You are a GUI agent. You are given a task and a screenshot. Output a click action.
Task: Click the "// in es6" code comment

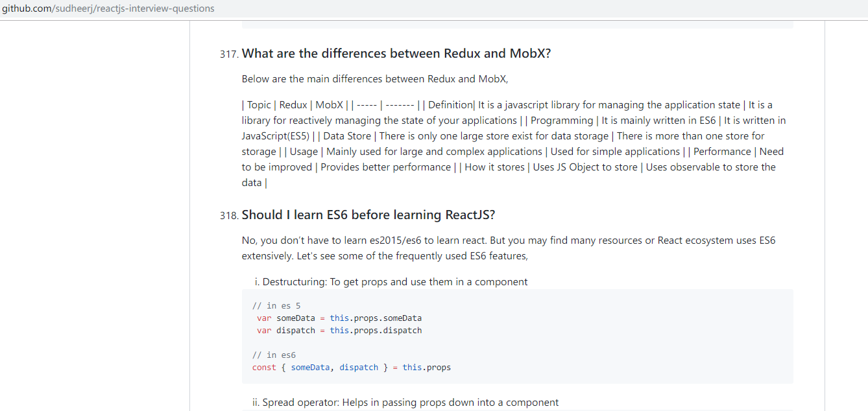(274, 355)
